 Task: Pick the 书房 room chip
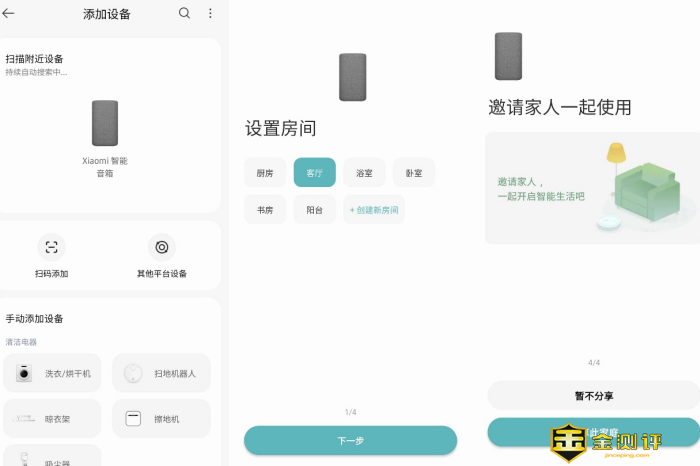(265, 210)
